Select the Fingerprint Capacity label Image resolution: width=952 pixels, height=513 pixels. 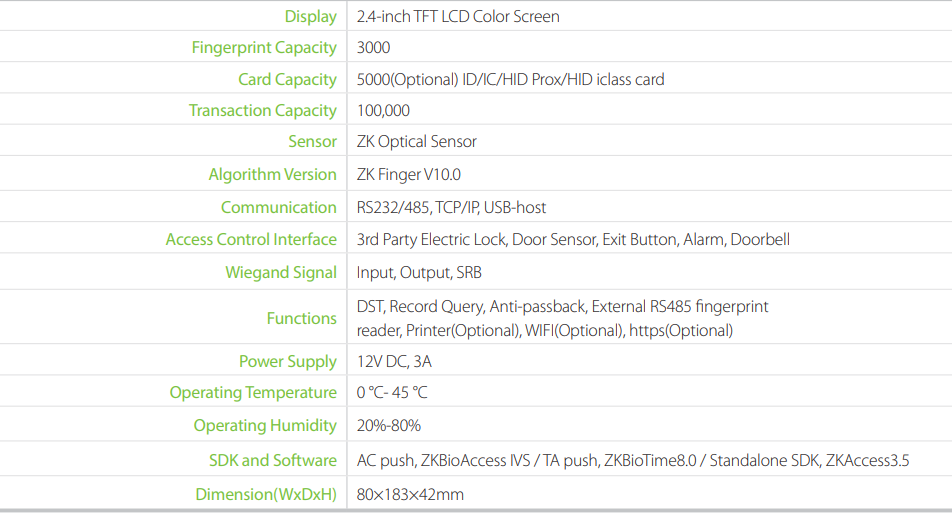pyautogui.click(x=264, y=47)
